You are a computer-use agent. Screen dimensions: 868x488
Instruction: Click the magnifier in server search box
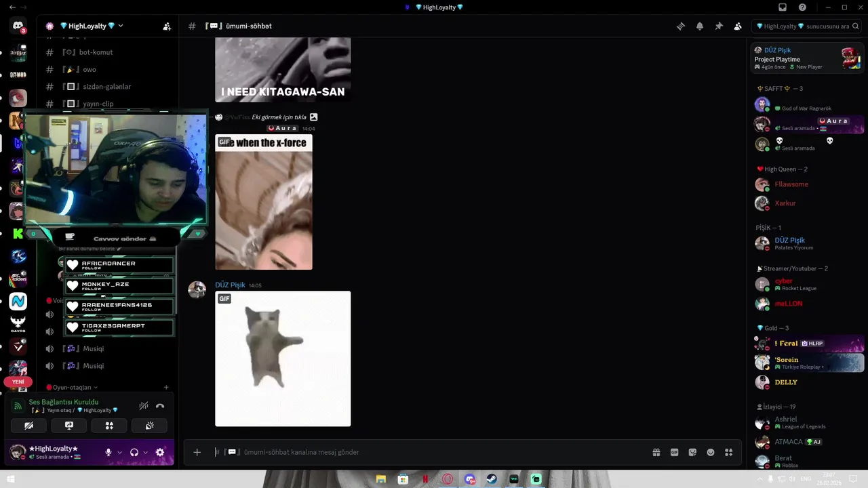[856, 26]
